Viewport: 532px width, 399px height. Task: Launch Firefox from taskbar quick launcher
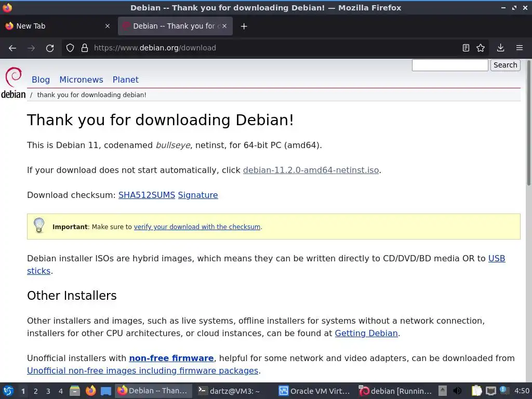[x=90, y=391]
